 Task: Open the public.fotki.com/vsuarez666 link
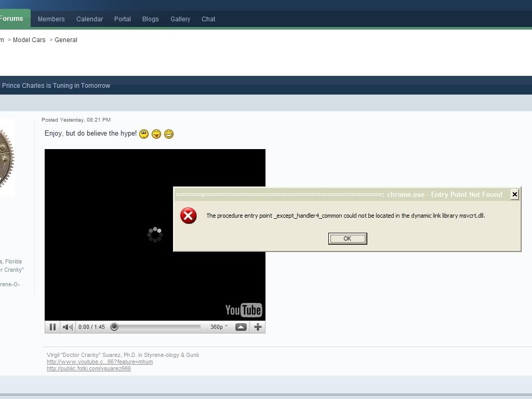pos(89,368)
